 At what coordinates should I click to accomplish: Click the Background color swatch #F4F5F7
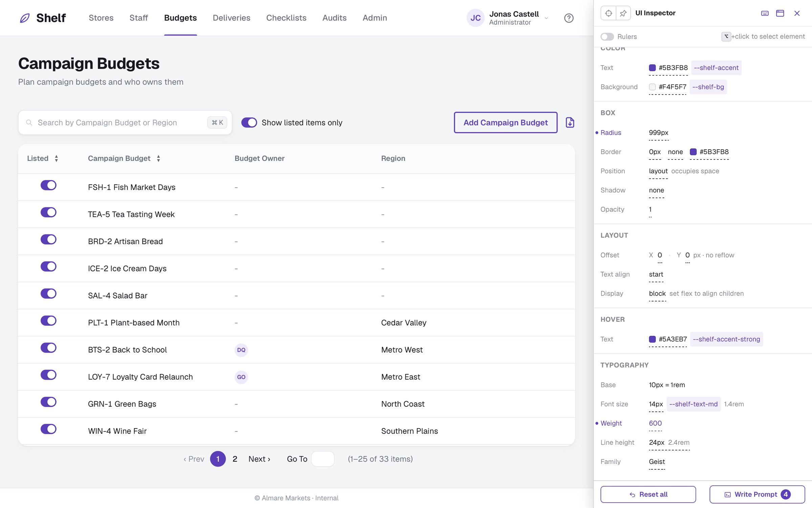click(652, 87)
